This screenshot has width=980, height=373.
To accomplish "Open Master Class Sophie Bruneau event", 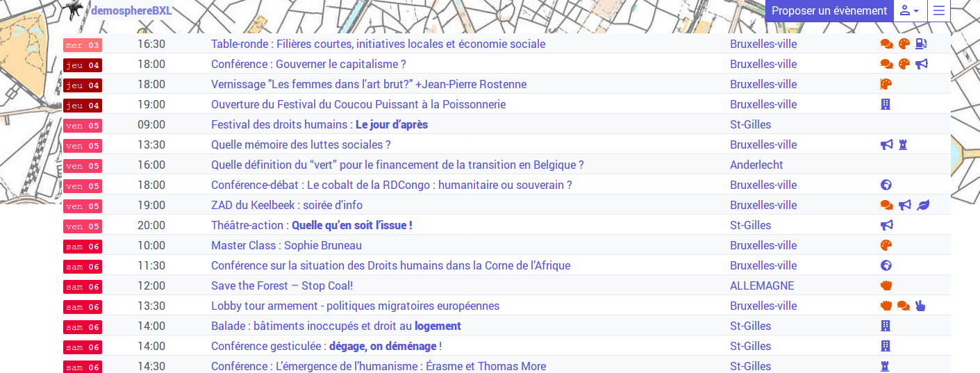I will [x=286, y=245].
